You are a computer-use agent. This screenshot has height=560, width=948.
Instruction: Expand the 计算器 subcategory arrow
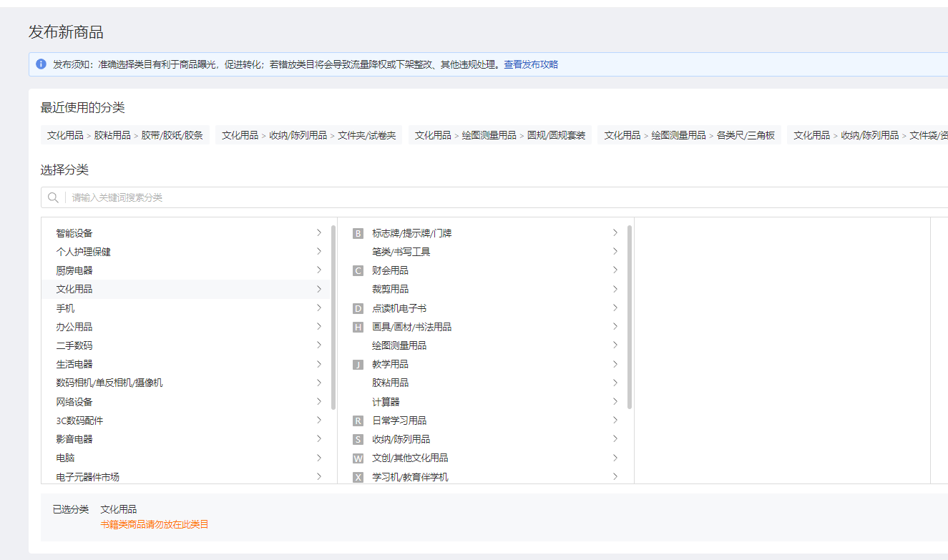[x=615, y=401]
